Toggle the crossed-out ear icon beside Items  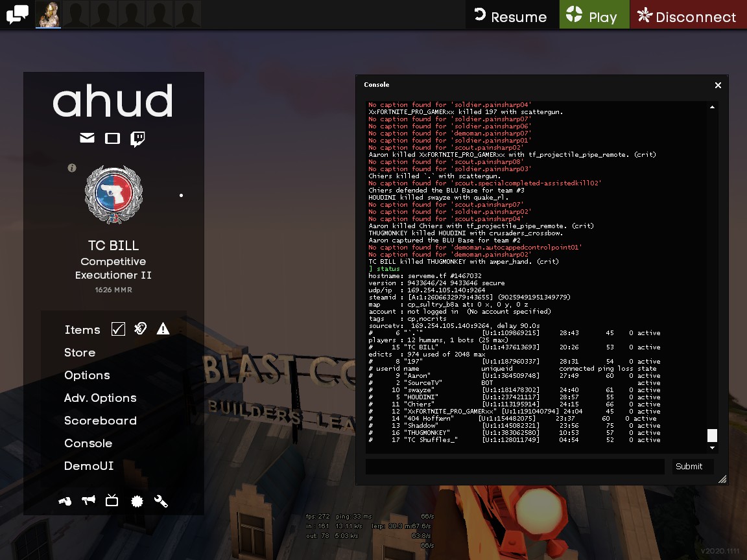coord(140,329)
